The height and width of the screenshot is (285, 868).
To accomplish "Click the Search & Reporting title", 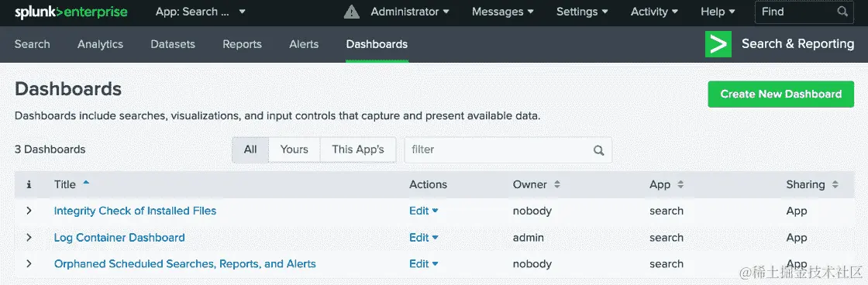I will tap(797, 44).
